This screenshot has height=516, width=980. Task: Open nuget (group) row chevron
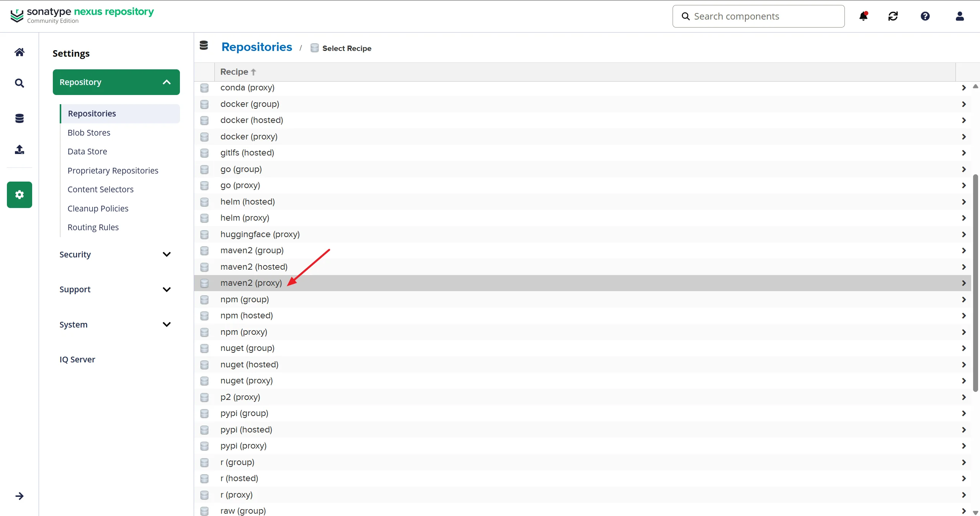(964, 348)
